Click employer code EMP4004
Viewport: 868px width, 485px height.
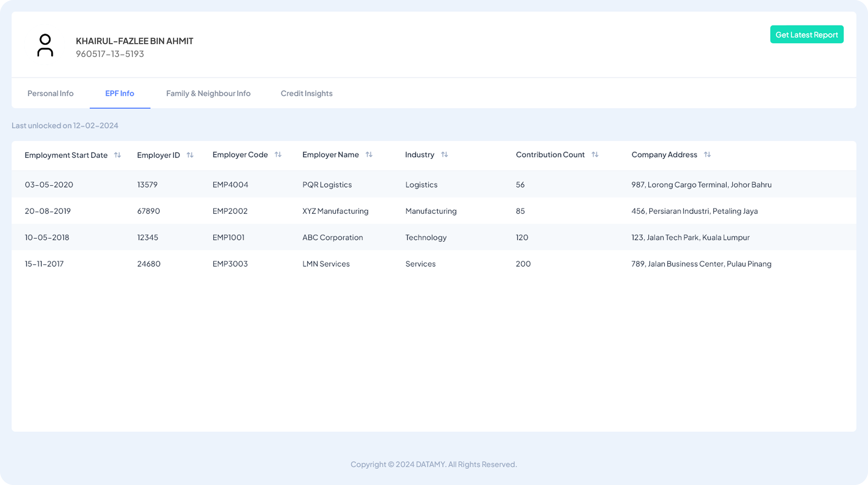click(x=230, y=185)
